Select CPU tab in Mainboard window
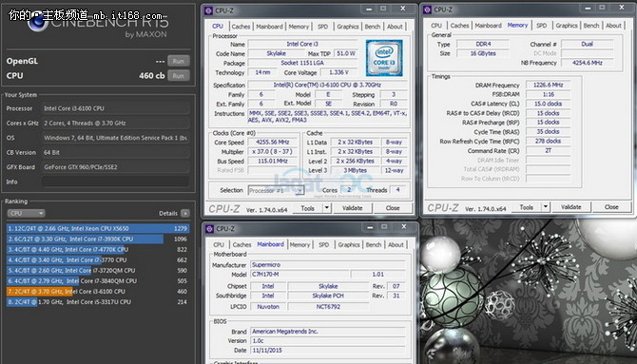The width and height of the screenshot is (637, 364). [219, 244]
